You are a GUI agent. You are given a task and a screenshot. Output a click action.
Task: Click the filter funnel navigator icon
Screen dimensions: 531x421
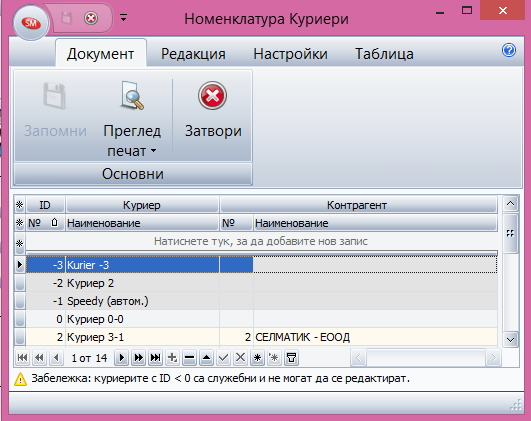tap(291, 358)
